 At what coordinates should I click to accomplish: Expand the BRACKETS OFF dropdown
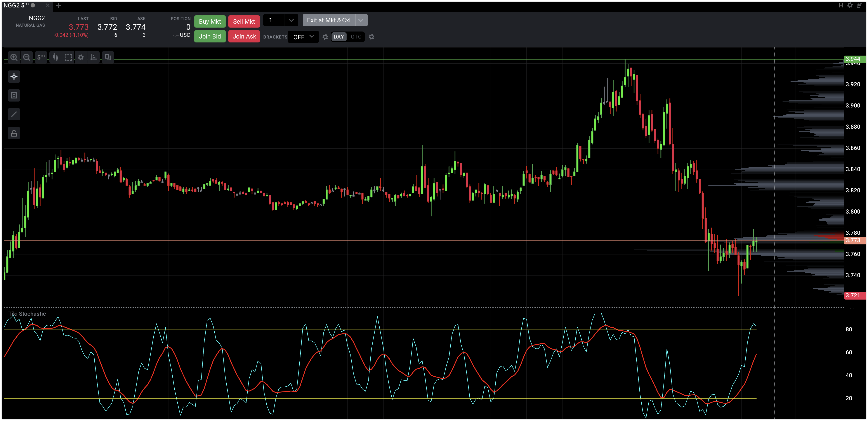click(303, 37)
